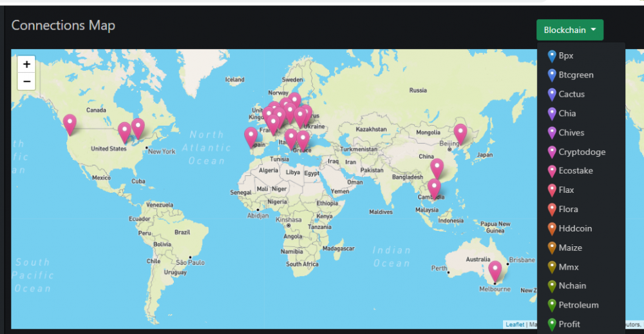
Task: Pick Ecostake from the dropdown
Action: [581, 171]
